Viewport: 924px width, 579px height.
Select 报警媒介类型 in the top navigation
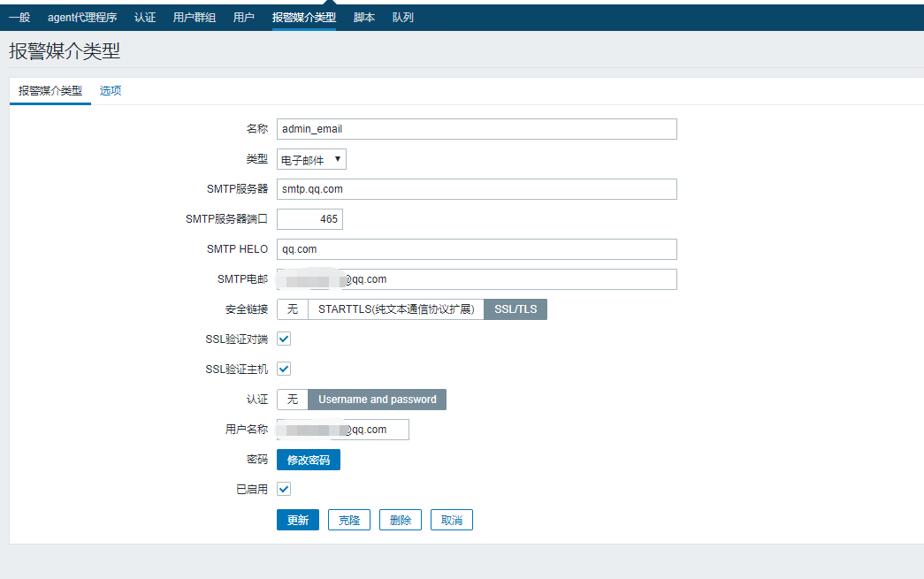pyautogui.click(x=304, y=18)
